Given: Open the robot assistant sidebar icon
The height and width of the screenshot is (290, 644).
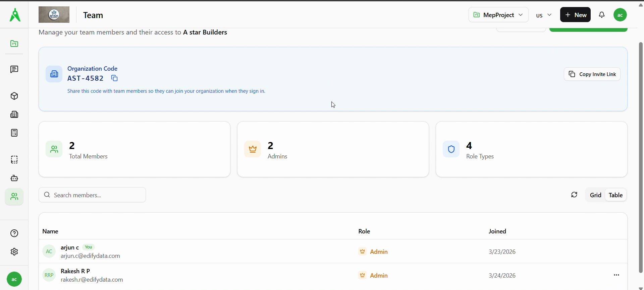Looking at the screenshot, I should 14,178.
